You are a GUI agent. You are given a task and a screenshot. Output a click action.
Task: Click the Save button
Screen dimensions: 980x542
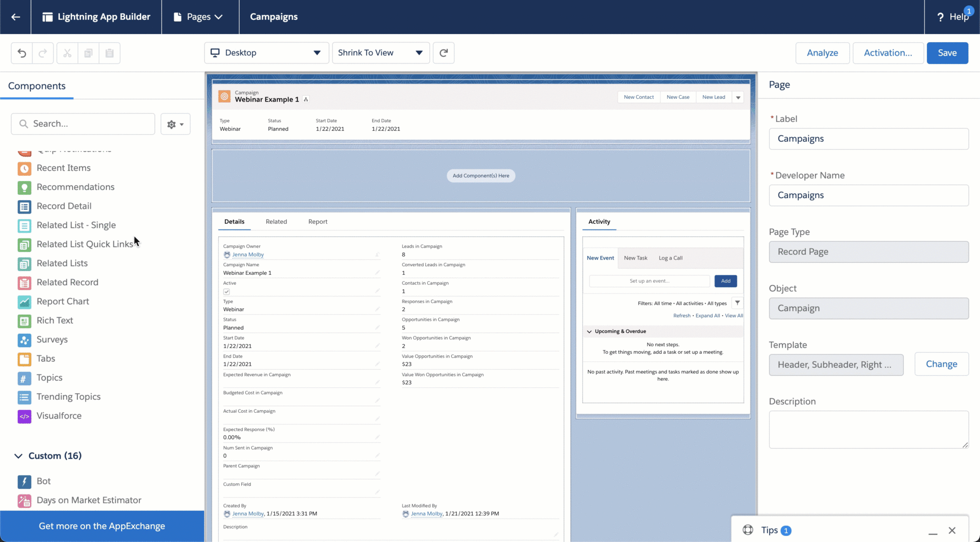click(x=947, y=53)
